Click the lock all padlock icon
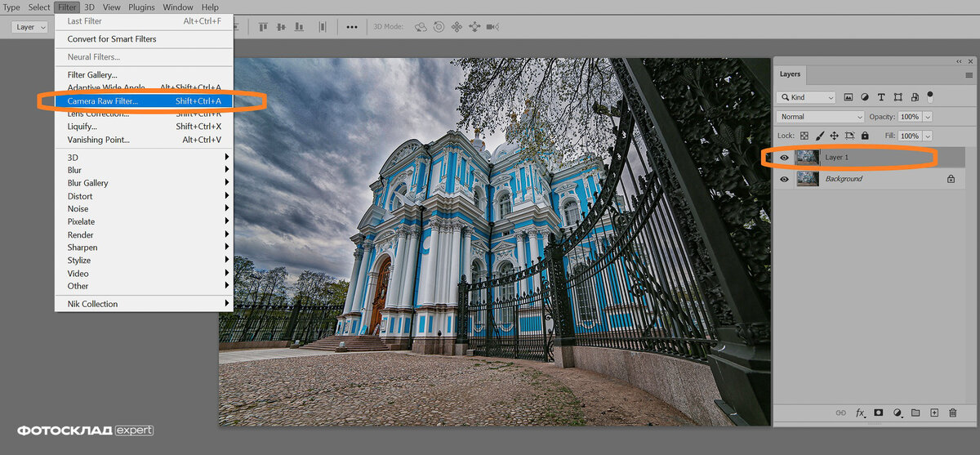The width and height of the screenshot is (980, 455). (865, 136)
